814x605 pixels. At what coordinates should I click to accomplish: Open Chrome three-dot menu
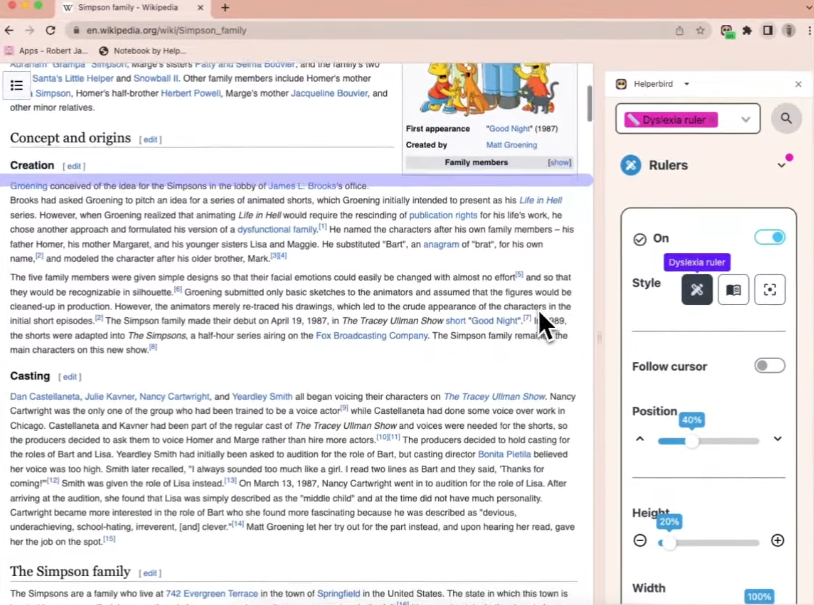coord(809,30)
